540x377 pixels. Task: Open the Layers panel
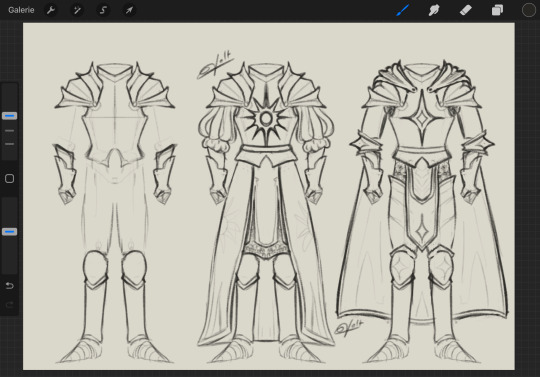point(497,10)
